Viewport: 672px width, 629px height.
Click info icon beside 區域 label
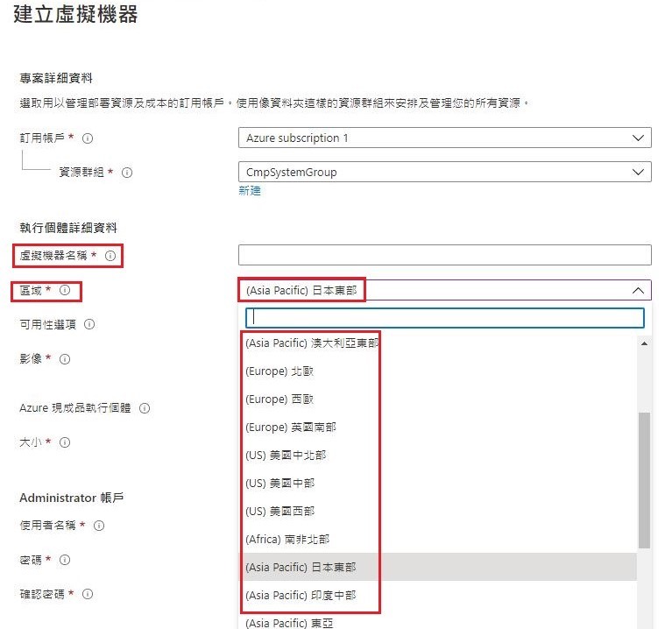click(x=65, y=290)
